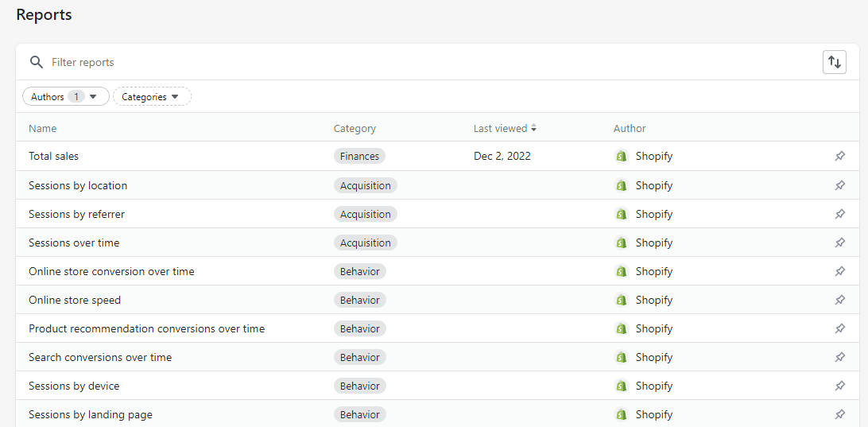This screenshot has width=868, height=427.
Task: Open Product recommendation conversions over time report
Action: point(147,328)
